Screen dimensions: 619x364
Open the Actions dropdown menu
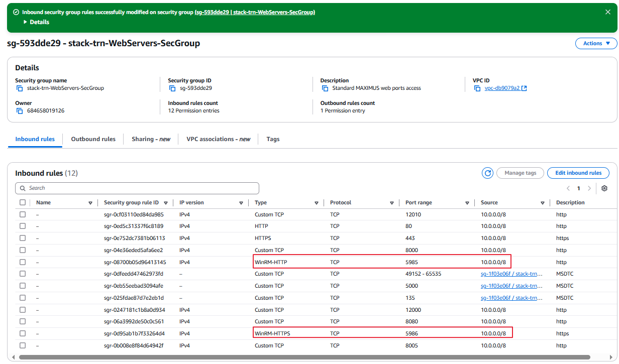tap(596, 44)
